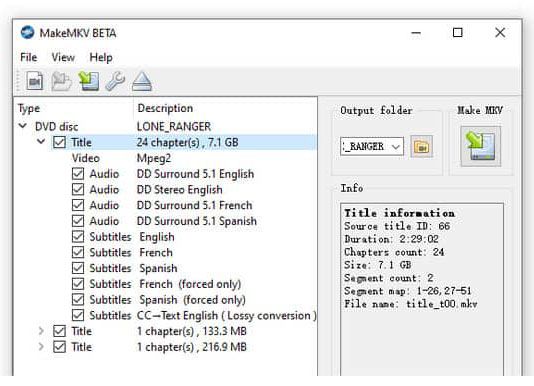Toggle Subtitles Spanish (forced only) checkbox
This screenshot has height=386, width=534.
[x=78, y=299]
